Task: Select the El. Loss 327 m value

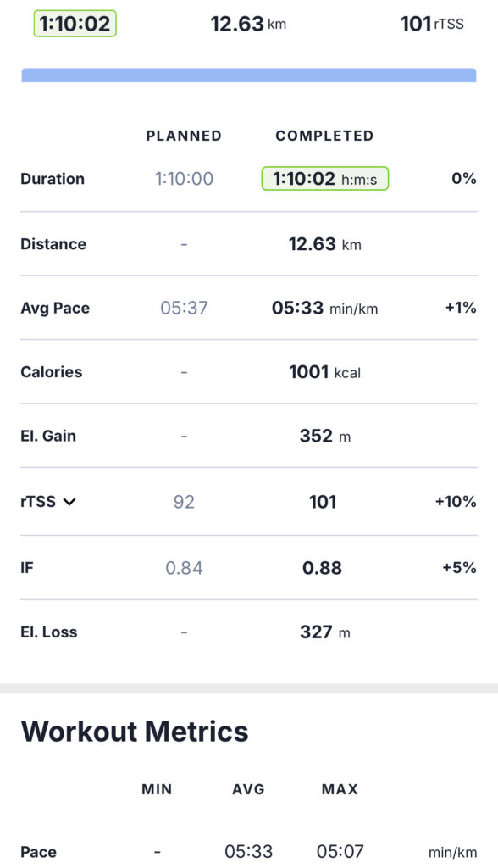Action: coord(325,632)
